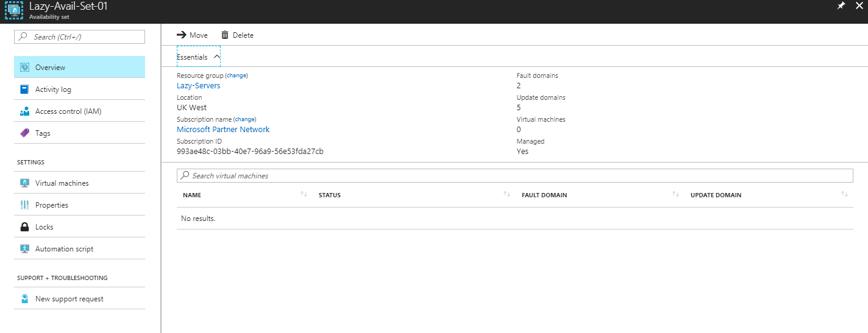Click the New support request icon
This screenshot has height=333, width=868.
coord(24,299)
